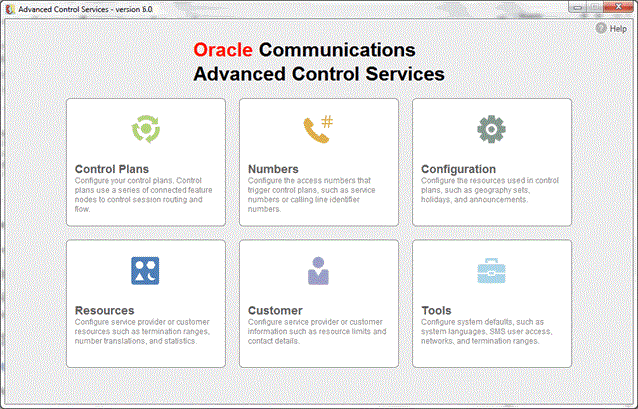Minimize the Advanced Control Services window

577,7
